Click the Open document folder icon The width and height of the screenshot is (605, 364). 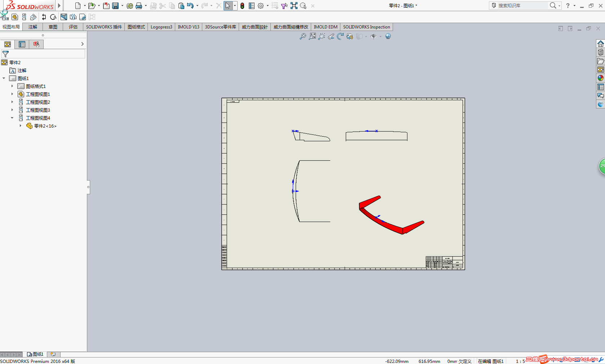[92, 6]
